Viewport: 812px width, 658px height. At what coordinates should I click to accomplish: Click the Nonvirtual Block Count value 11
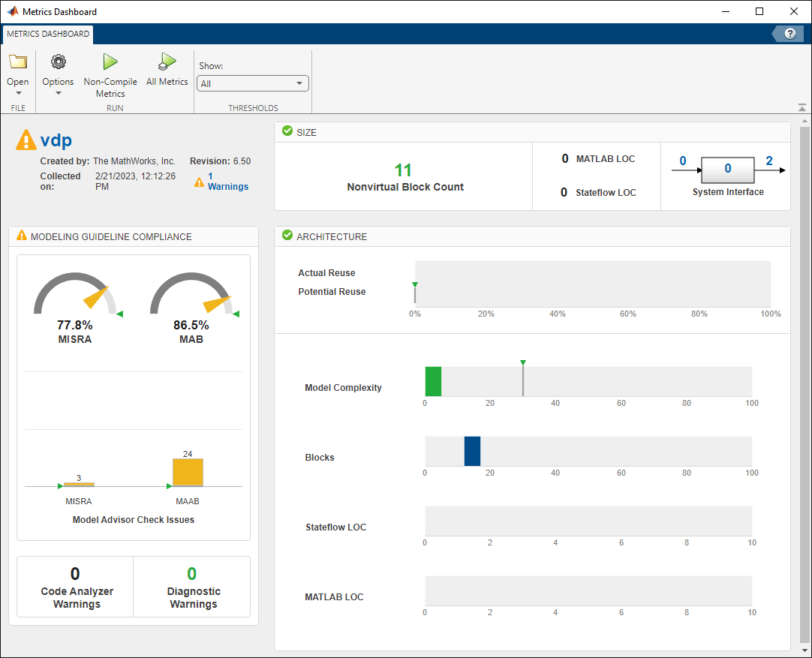[x=404, y=170]
